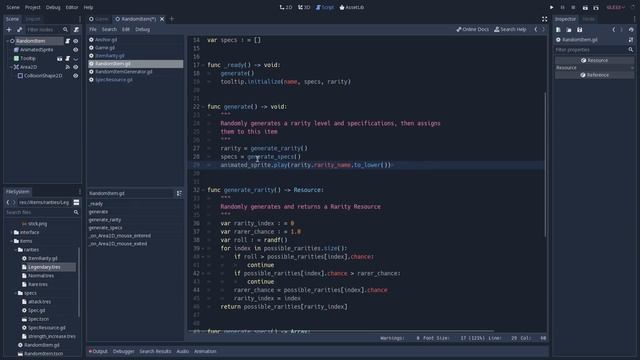Click the instance scene link icon
Screen dimensions: 640x360
pos(19,29)
